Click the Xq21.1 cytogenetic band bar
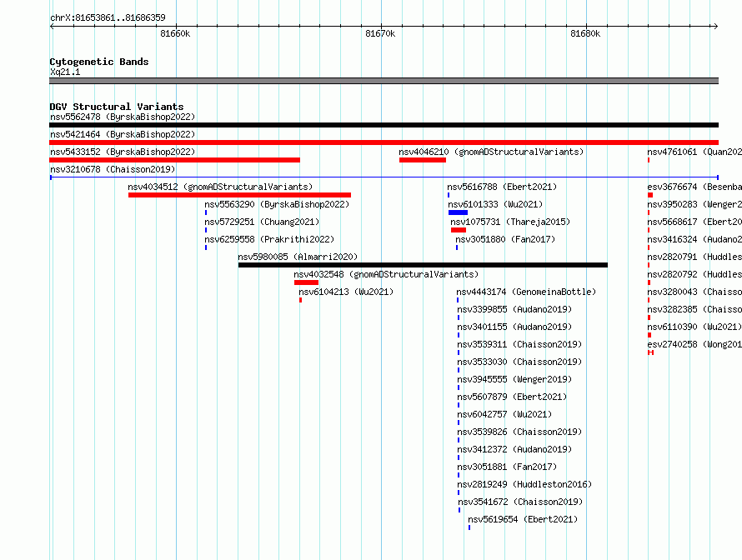 [x=384, y=81]
